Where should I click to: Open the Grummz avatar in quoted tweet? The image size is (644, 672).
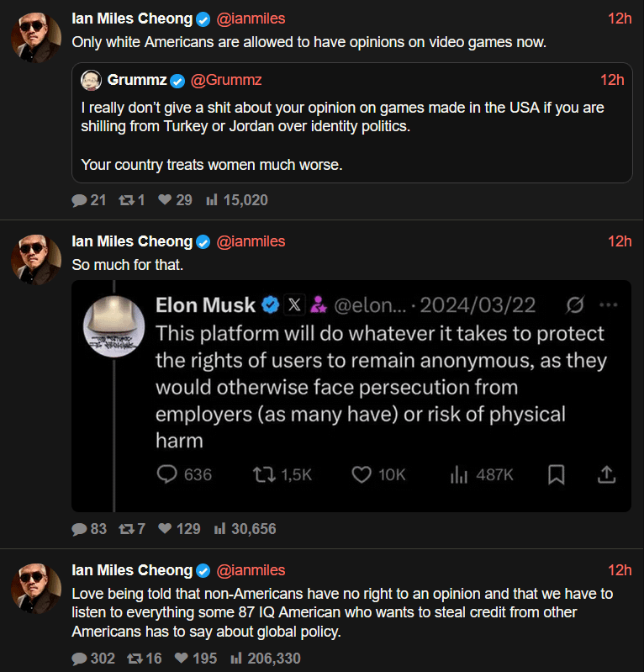pyautogui.click(x=91, y=81)
